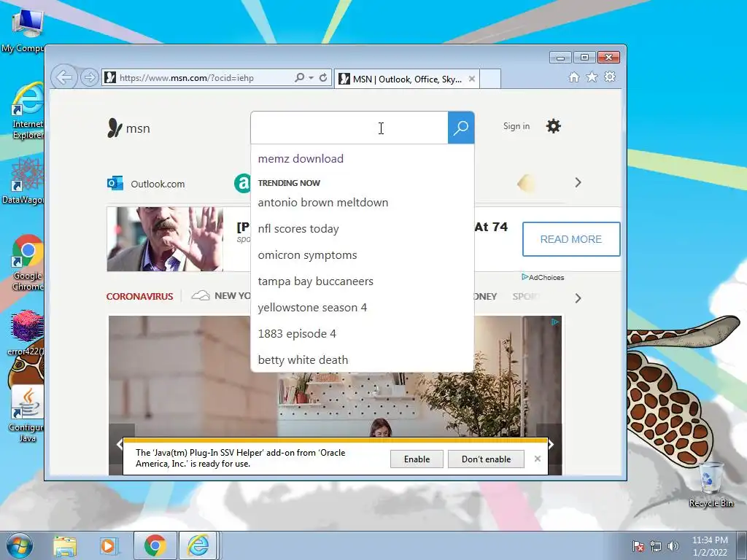Select omicron symptoms suggestion

click(x=307, y=254)
